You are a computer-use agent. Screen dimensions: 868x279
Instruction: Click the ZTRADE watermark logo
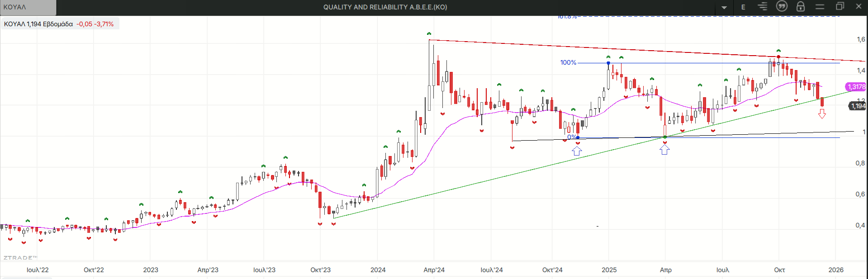point(20,258)
